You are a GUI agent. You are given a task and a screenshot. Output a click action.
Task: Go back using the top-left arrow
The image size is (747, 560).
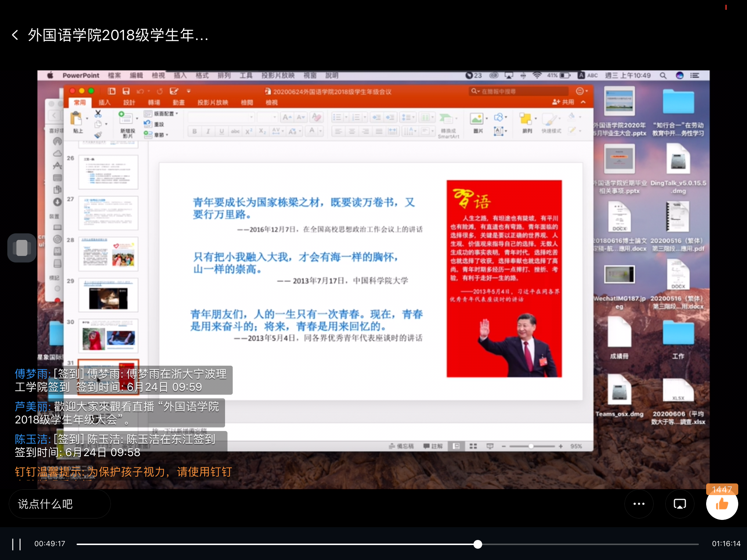15,35
